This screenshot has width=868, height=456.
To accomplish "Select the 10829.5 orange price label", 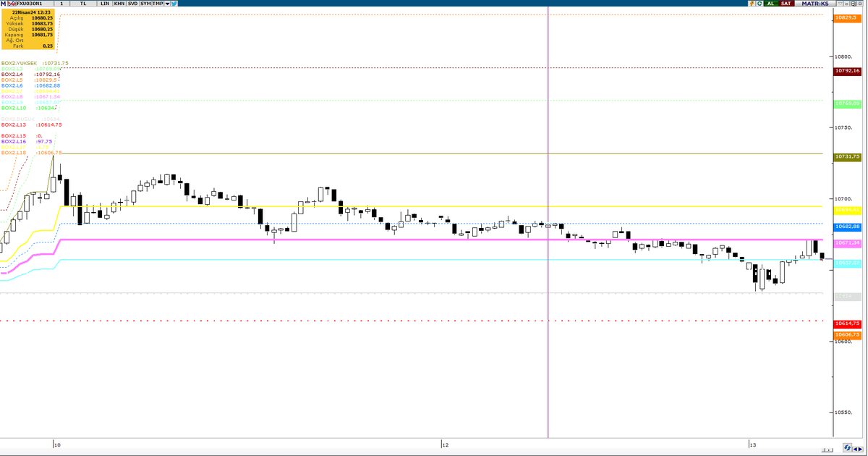I will coord(846,17).
